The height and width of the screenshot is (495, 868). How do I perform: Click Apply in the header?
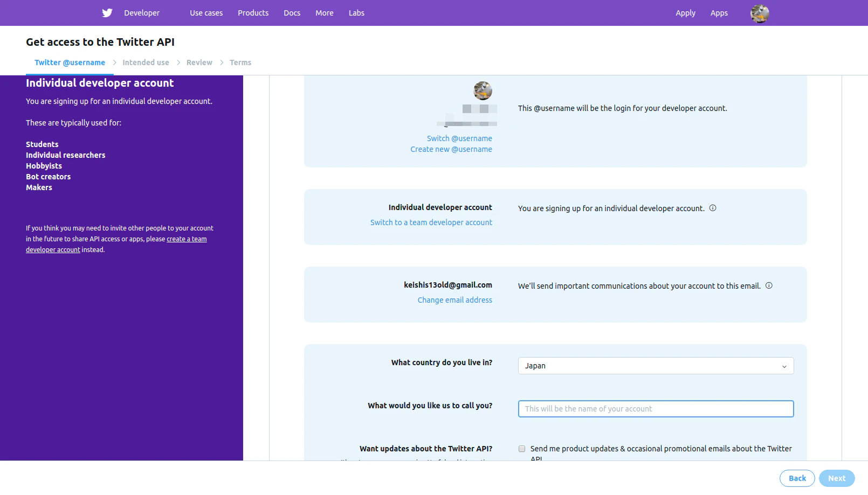tap(685, 13)
